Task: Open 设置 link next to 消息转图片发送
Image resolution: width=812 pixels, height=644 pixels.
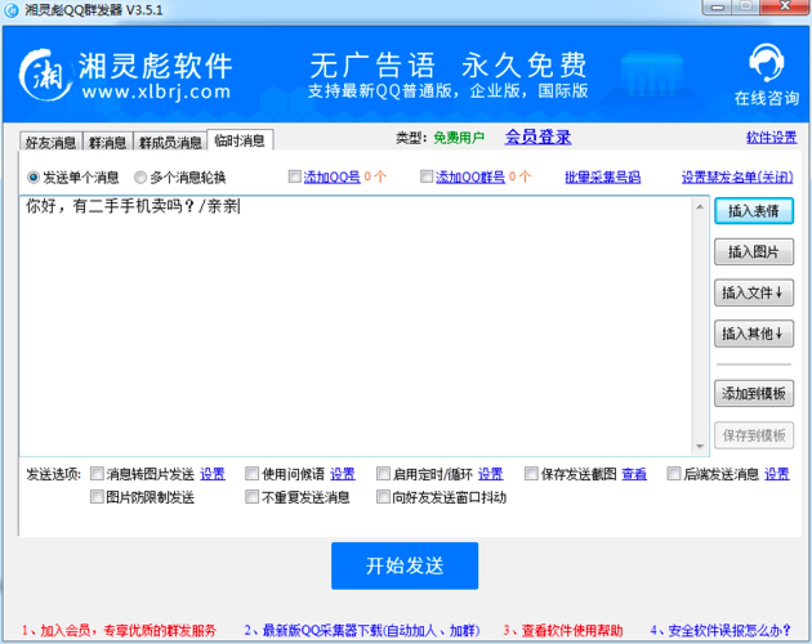Action: [x=213, y=475]
